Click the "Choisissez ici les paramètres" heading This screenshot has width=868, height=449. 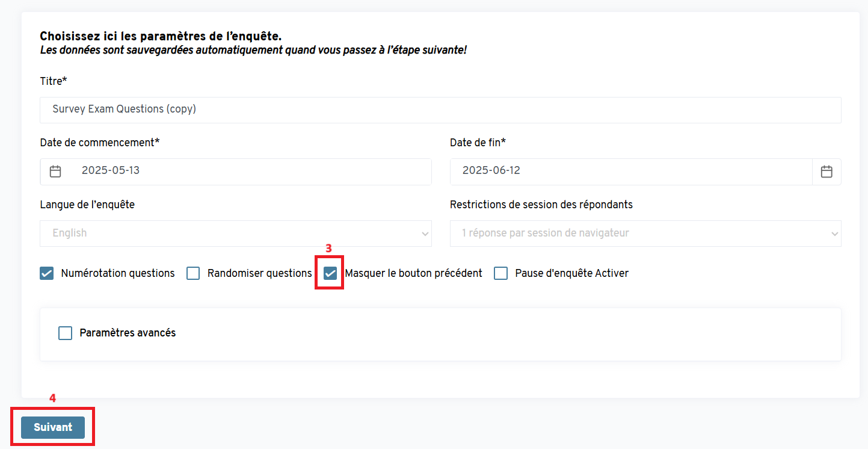click(161, 37)
